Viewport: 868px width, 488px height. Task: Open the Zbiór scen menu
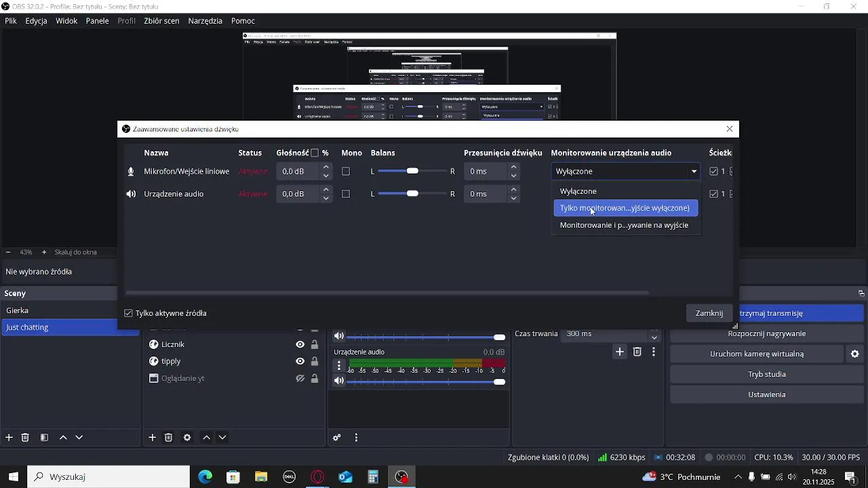(161, 21)
